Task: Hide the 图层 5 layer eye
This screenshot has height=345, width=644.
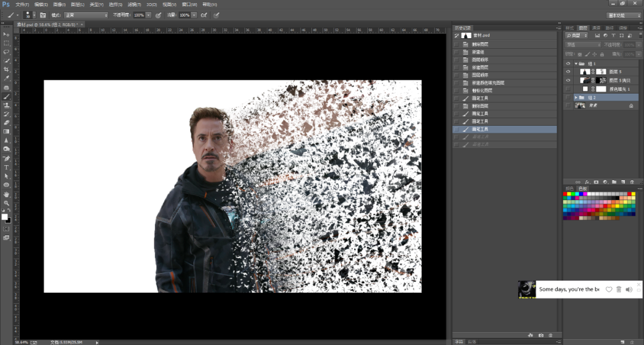Action: [x=568, y=72]
